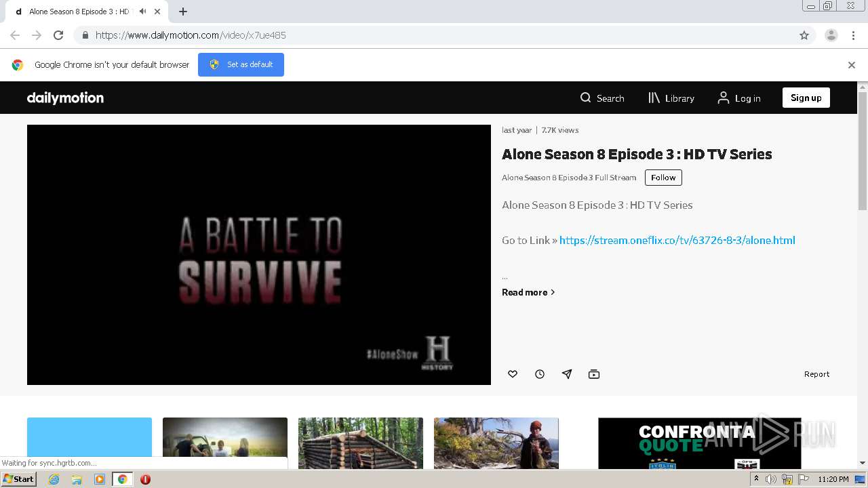Click Log in on Dailymotion

pyautogui.click(x=739, y=98)
